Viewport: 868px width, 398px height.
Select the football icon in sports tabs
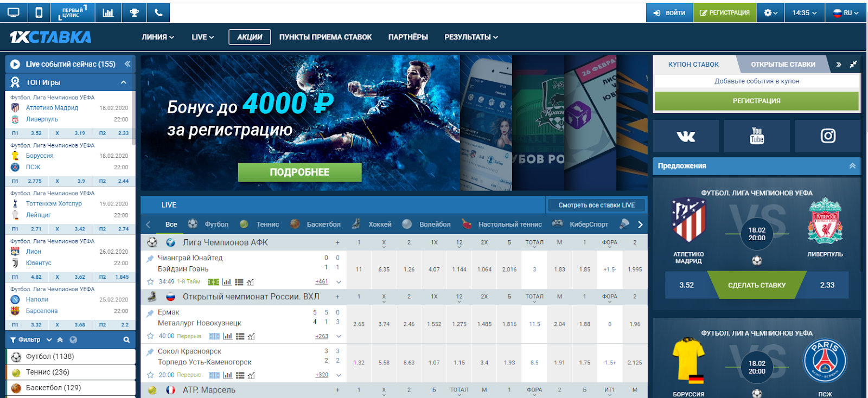tap(193, 224)
